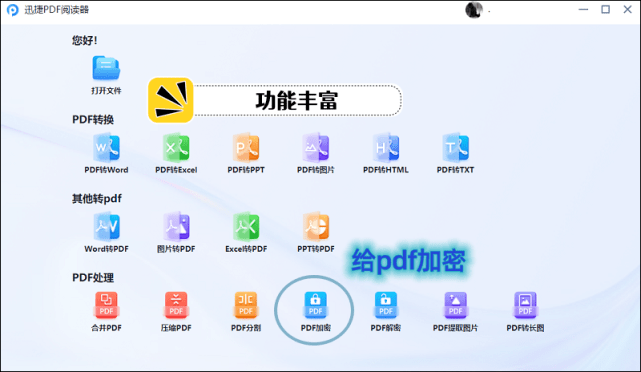The width and height of the screenshot is (641, 372).
Task: Launch the PDF提取图片 extraction tool
Action: (455, 305)
